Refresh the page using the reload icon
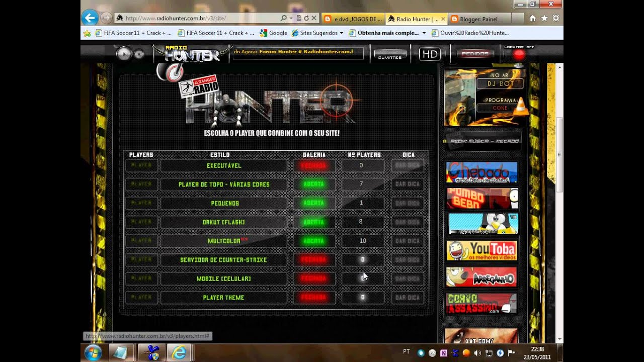This screenshot has width=644, height=362. tap(306, 18)
